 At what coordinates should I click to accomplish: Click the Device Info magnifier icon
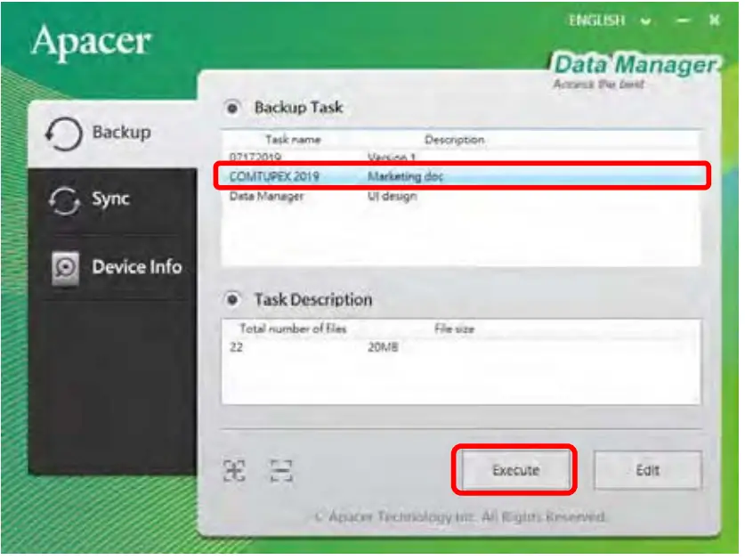65,268
